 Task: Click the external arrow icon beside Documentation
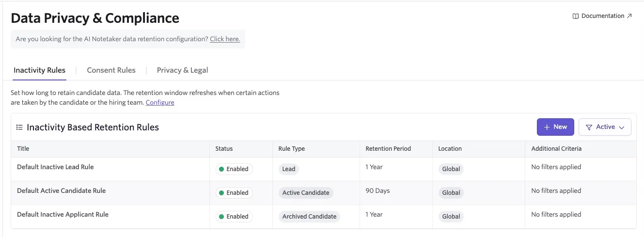pos(629,16)
